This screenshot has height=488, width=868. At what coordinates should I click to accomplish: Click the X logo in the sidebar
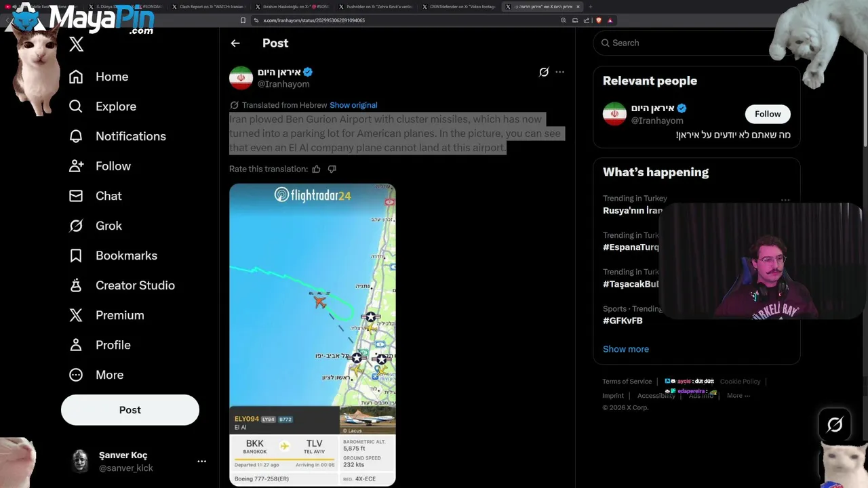[x=76, y=45]
